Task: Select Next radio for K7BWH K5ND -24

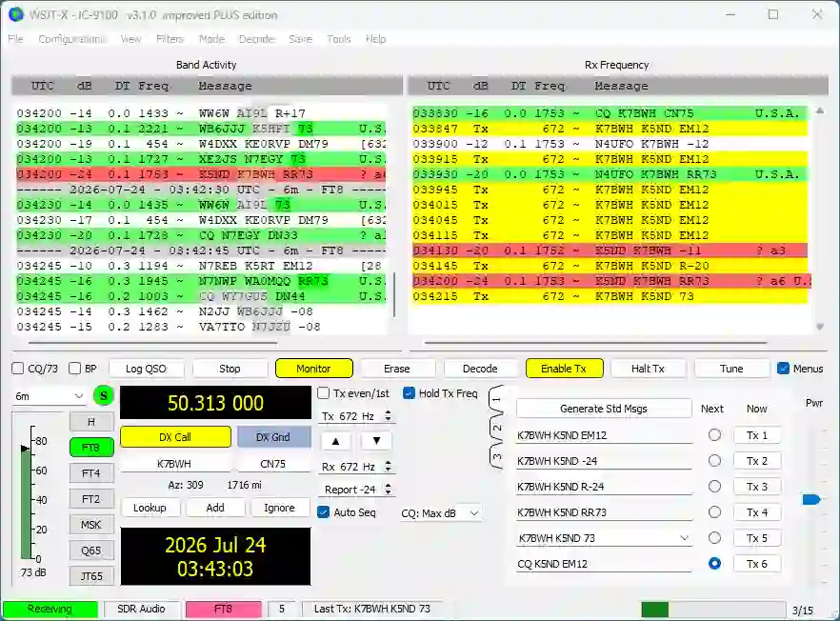Action: (714, 461)
